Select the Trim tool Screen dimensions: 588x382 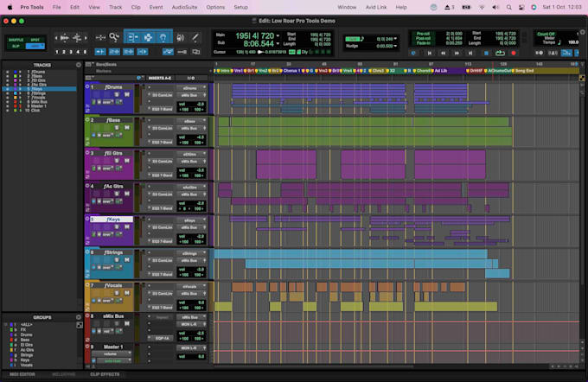point(133,37)
